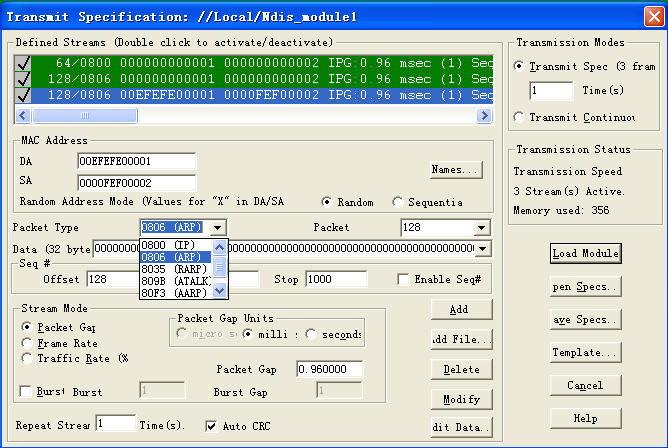668x448 pixels.
Task: Select seconds packet gap units
Action: click(x=311, y=334)
